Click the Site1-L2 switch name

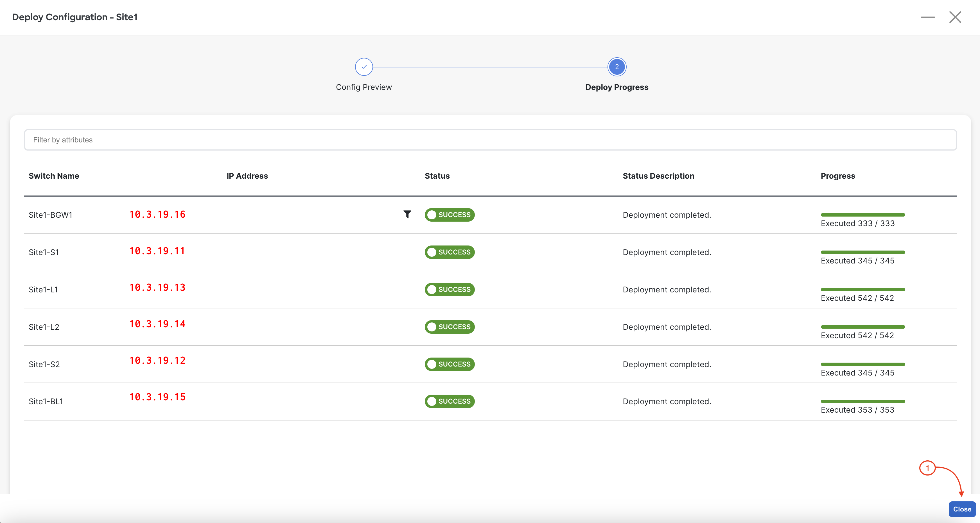(44, 327)
